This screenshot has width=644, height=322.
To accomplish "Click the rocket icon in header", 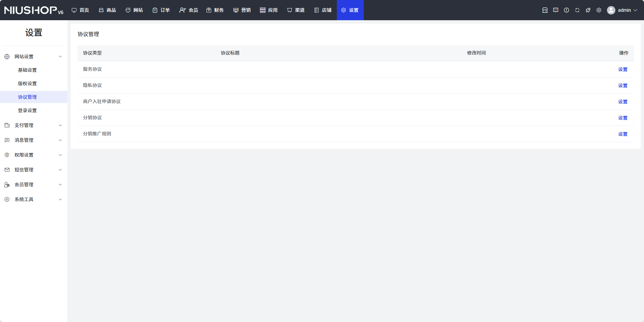I will 588,10.
